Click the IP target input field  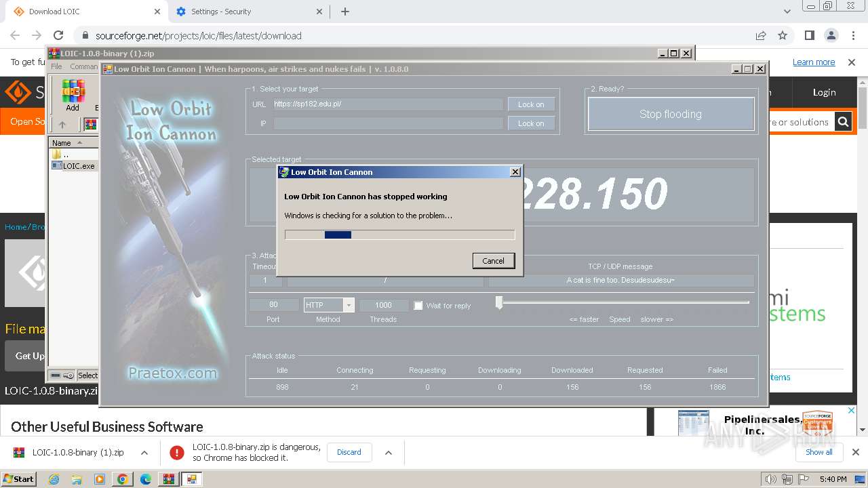point(388,123)
